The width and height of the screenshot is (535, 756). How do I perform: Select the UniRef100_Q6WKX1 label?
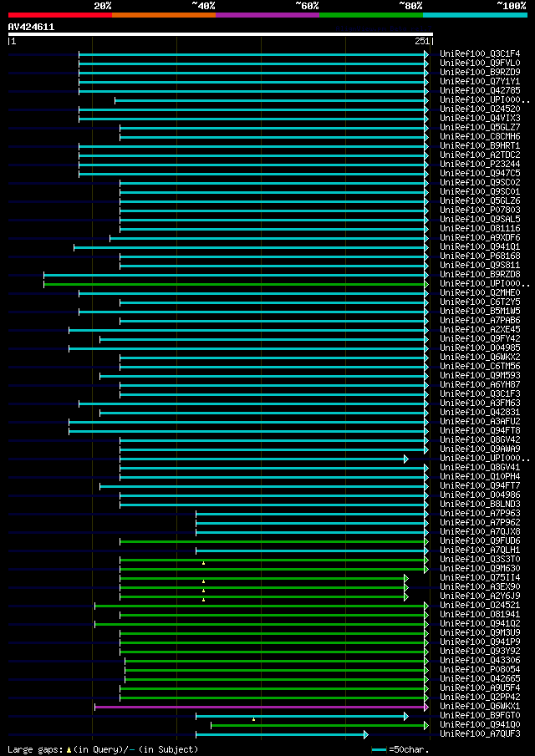pyautogui.click(x=480, y=707)
